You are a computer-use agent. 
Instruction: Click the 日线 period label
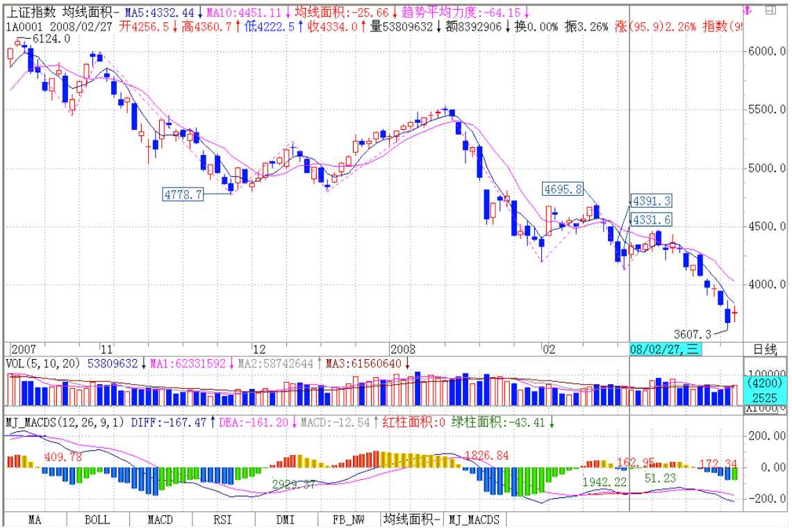point(765,349)
